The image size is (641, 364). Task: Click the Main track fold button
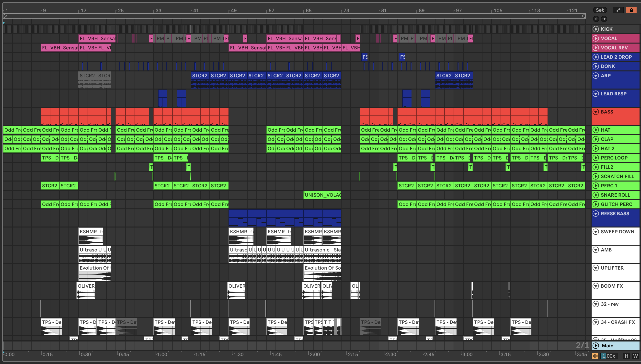(596, 345)
